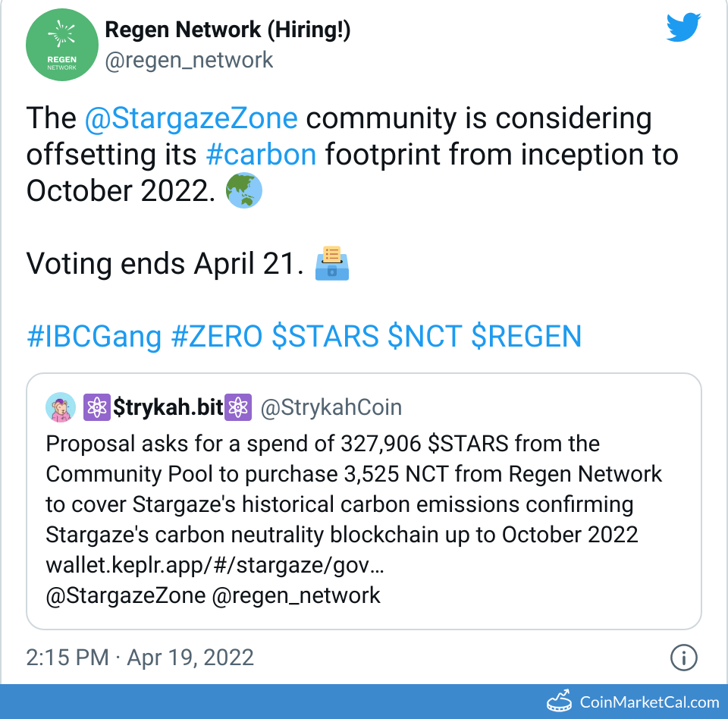Click the tweet info circle icon

pyautogui.click(x=684, y=657)
